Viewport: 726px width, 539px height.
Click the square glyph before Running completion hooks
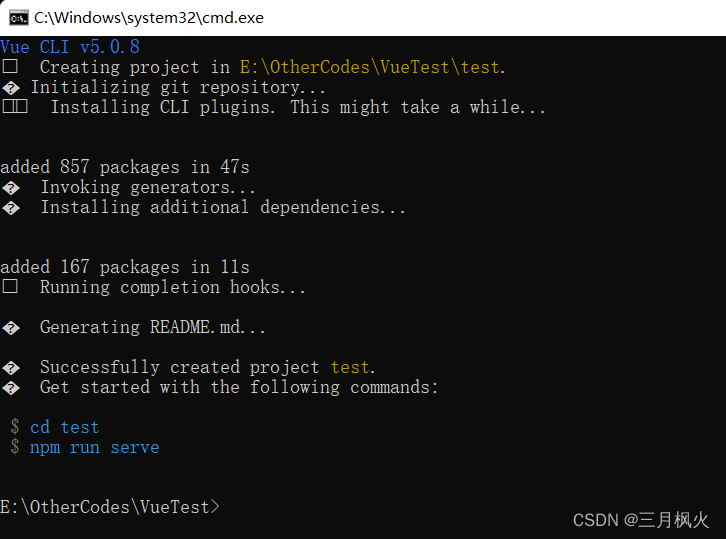pyautogui.click(x=10, y=287)
